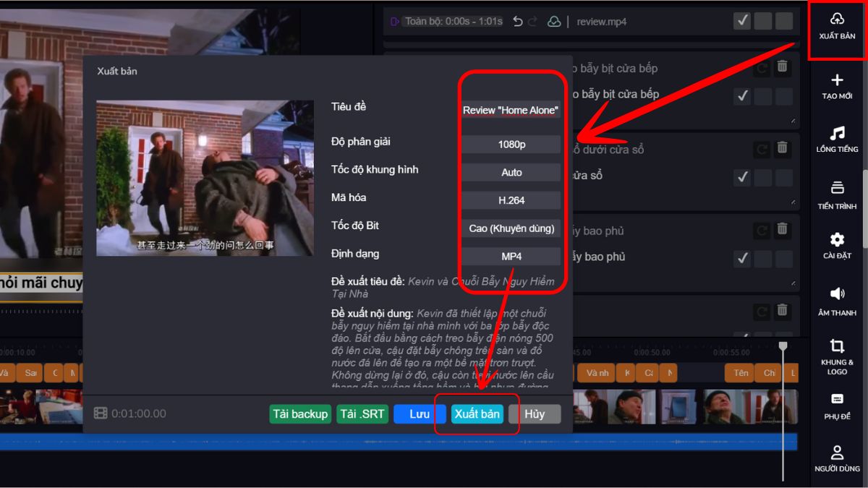Open the Định dạng MP4 dropdown
Viewport: 868px width, 488px height.
click(511, 257)
